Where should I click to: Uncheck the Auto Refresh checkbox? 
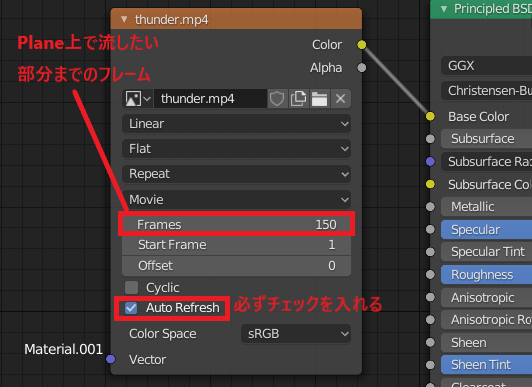click(131, 308)
